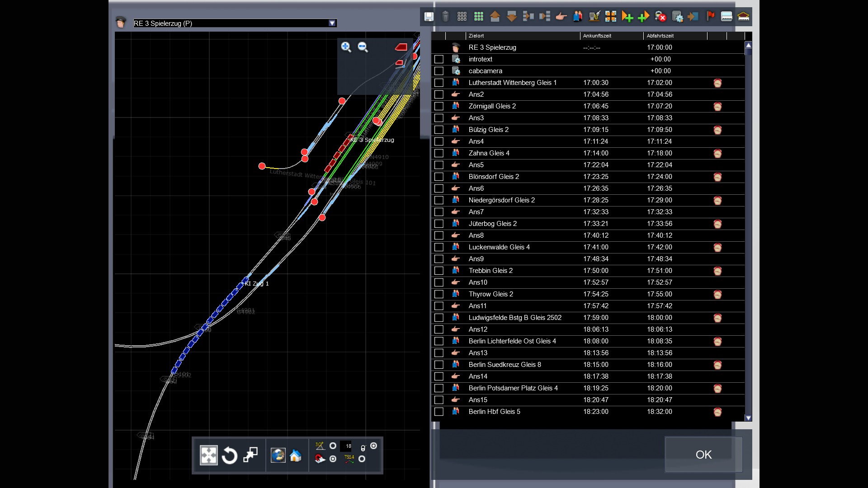This screenshot has width=868, height=488.
Task: Click the passengers pick up instruction icon
Action: pyautogui.click(x=578, y=17)
